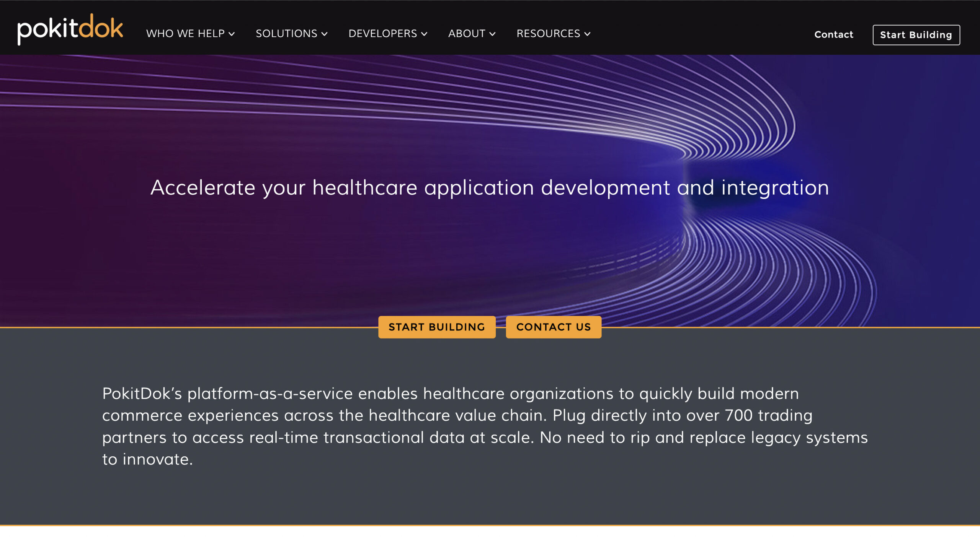Click the pokitdok logo
This screenshot has width=980, height=537.
click(x=70, y=29)
